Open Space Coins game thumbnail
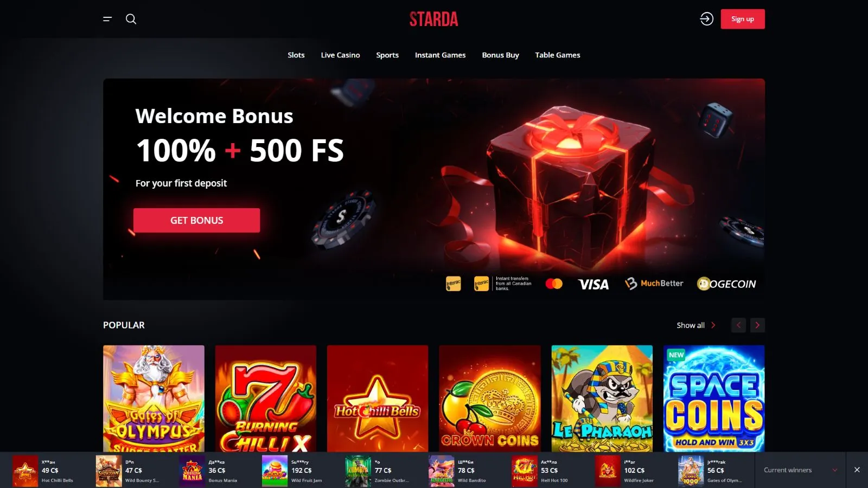The height and width of the screenshot is (488, 868). (714, 399)
